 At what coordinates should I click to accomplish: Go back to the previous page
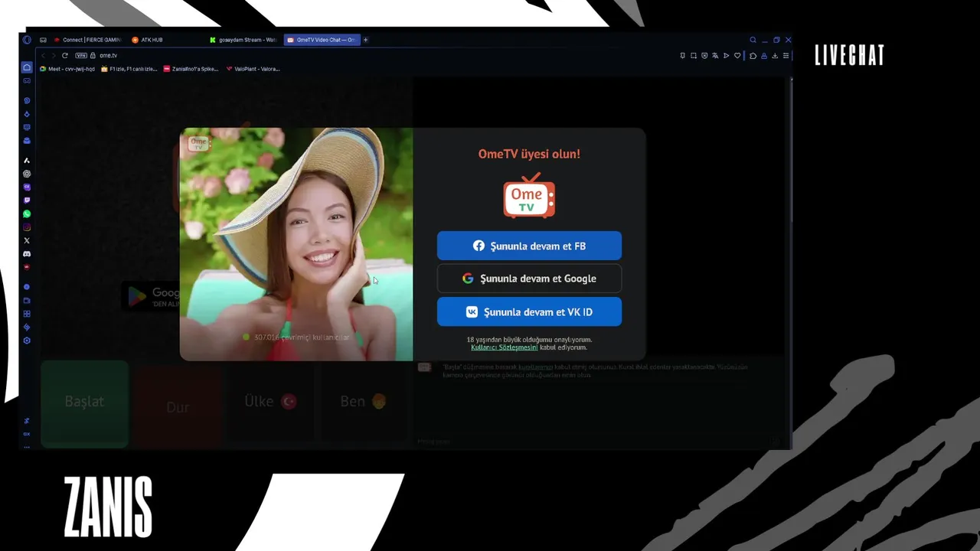click(x=44, y=55)
